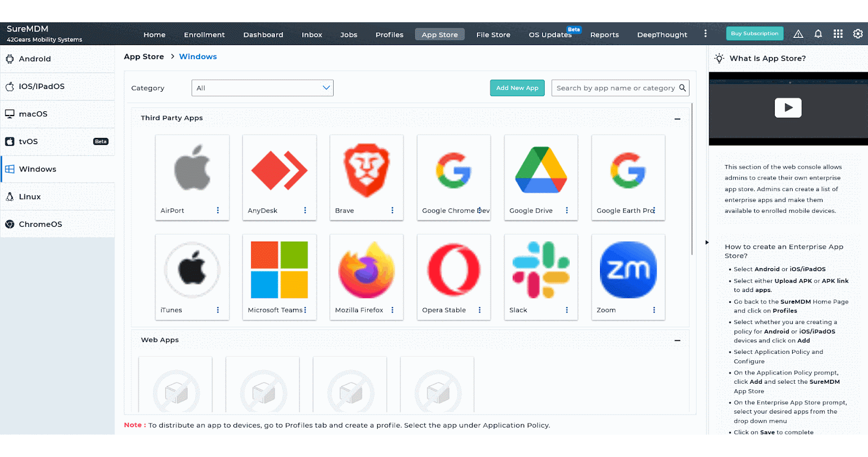
Task: Click the Add New App button
Action: coord(517,88)
